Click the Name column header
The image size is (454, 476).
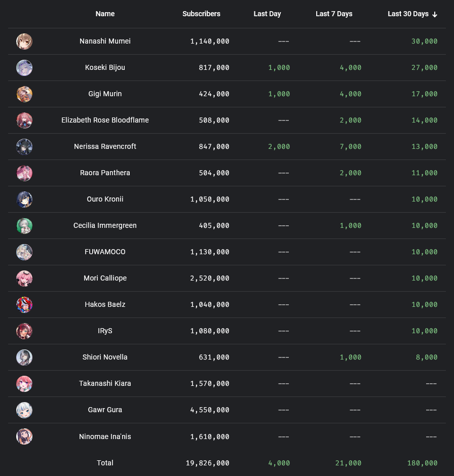click(x=105, y=14)
